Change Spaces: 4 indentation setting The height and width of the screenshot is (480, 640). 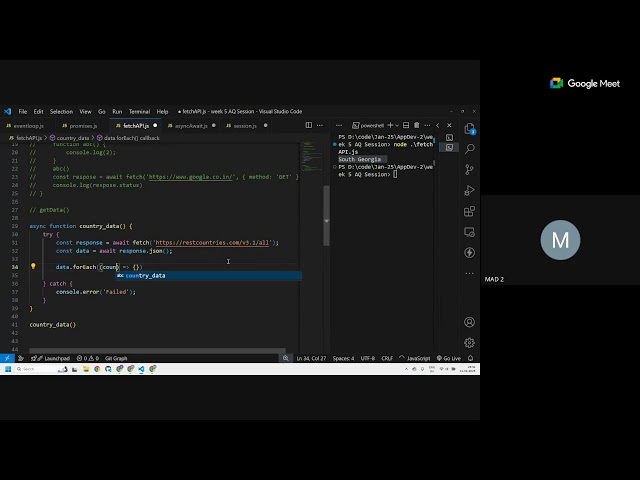343,358
